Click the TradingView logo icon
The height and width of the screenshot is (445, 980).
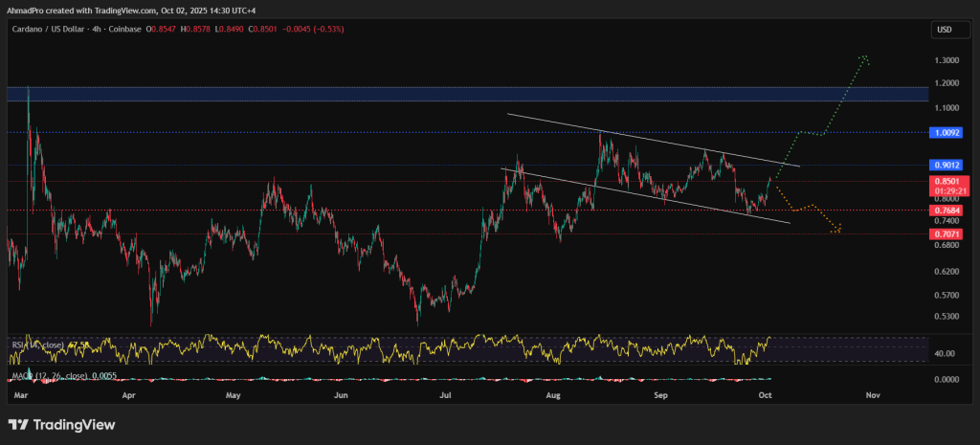(20, 424)
